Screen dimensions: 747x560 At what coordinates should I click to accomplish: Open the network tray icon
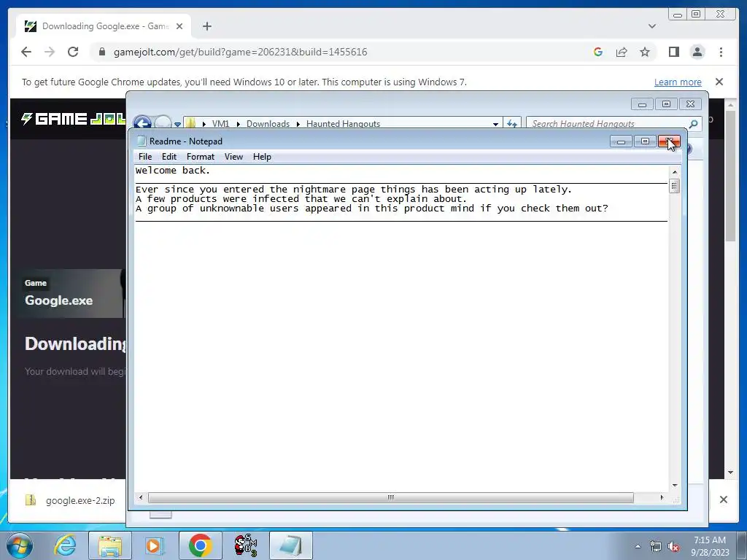tap(656, 547)
